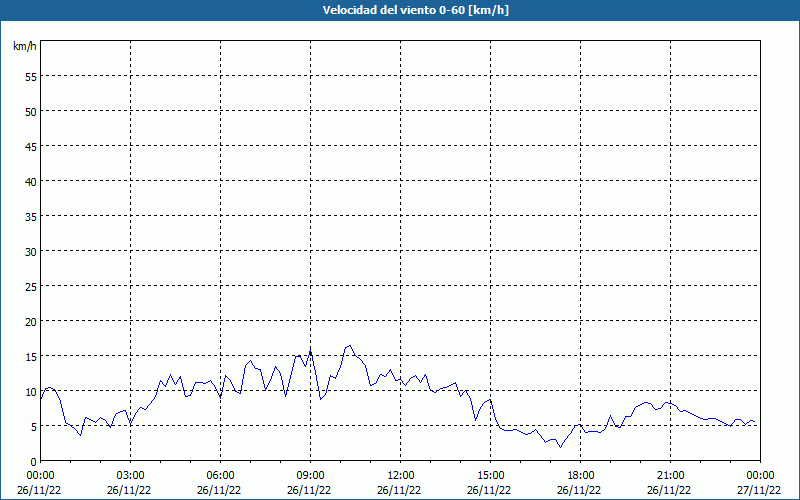Select the "45" y-axis tick label
800x500 pixels.
[x=31, y=146]
